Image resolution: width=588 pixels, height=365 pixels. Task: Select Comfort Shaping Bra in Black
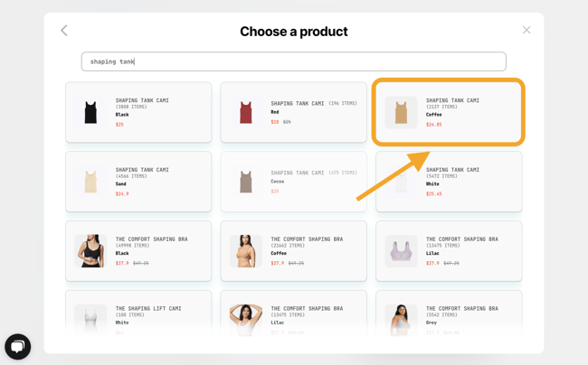(x=138, y=251)
